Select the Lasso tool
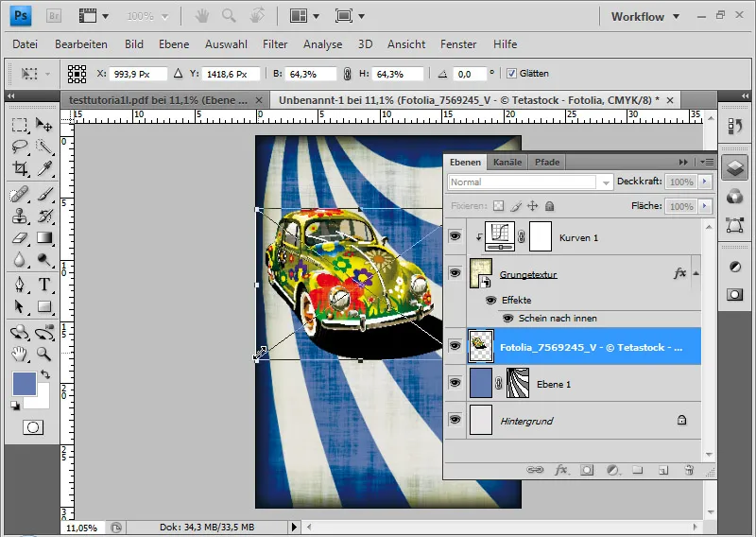This screenshot has width=756, height=537. point(19,147)
